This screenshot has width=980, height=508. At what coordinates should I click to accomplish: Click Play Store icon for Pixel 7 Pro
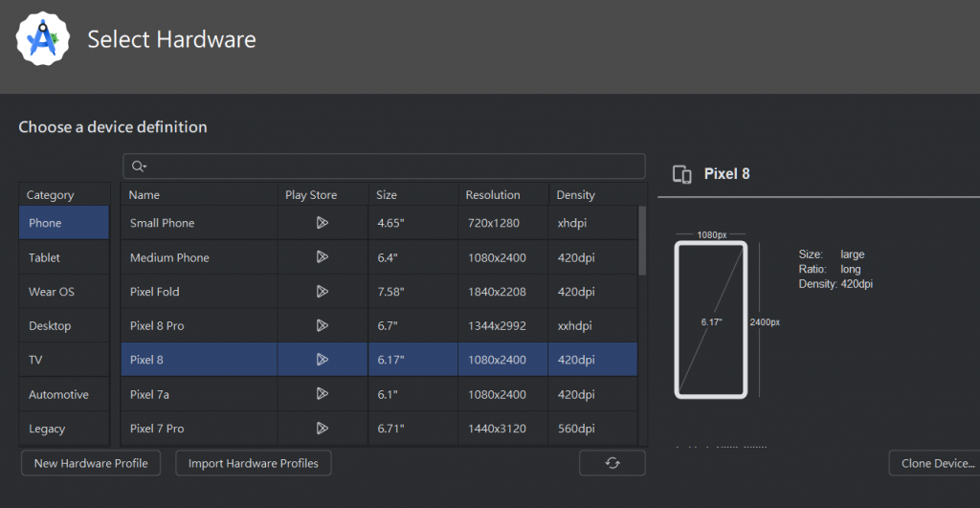tap(322, 429)
